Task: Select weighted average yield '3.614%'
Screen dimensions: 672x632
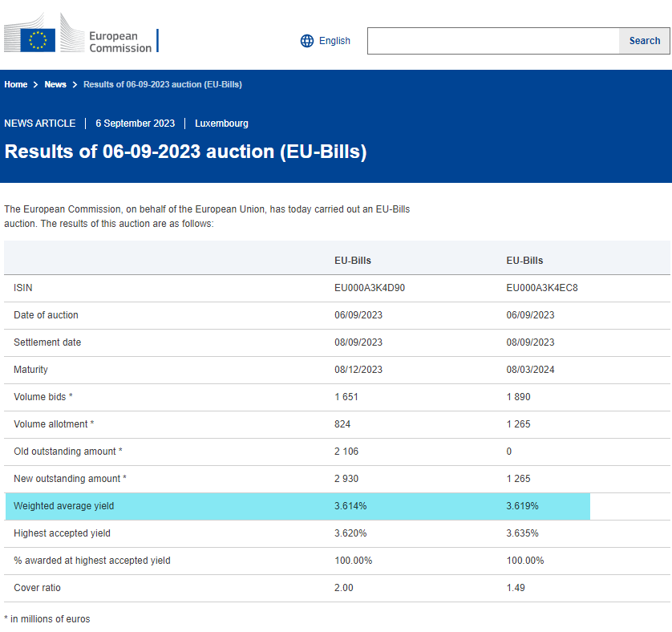Action: pyautogui.click(x=350, y=506)
